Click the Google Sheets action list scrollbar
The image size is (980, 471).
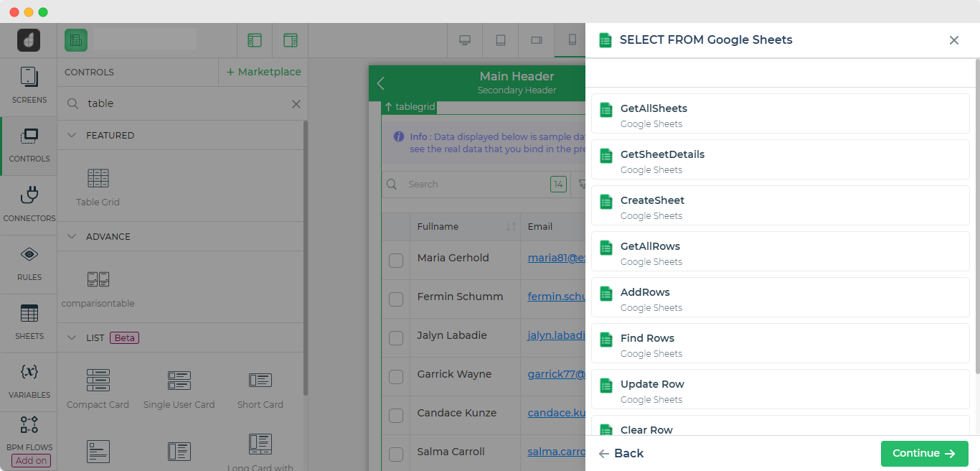977,215
